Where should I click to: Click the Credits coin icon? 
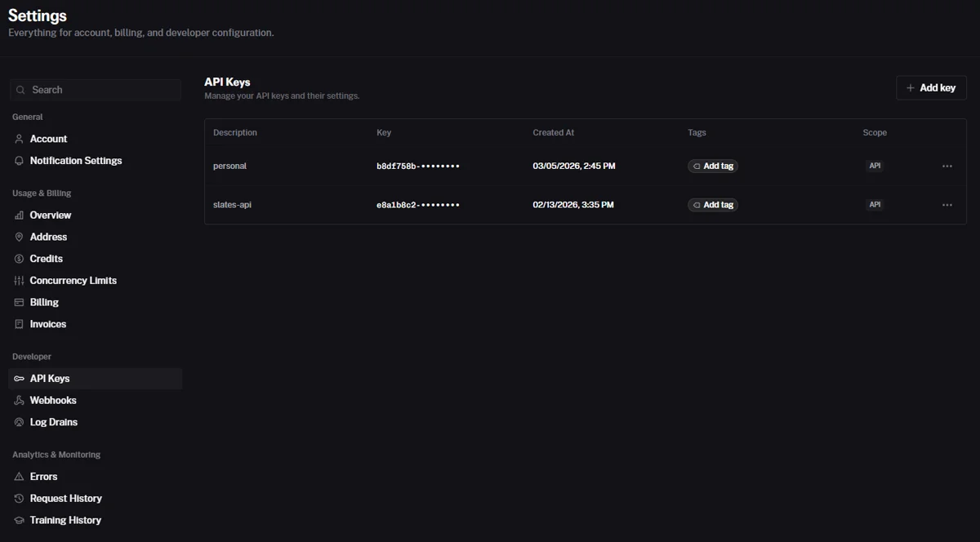point(20,259)
